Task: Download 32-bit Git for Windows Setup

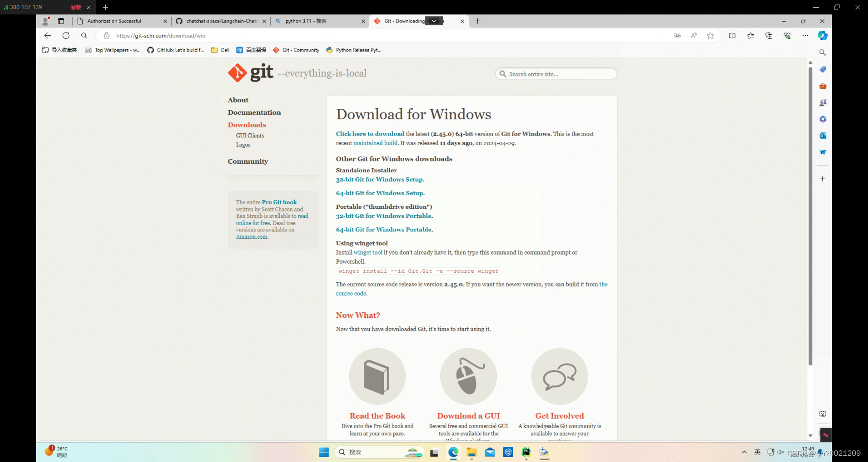Action: pos(380,179)
